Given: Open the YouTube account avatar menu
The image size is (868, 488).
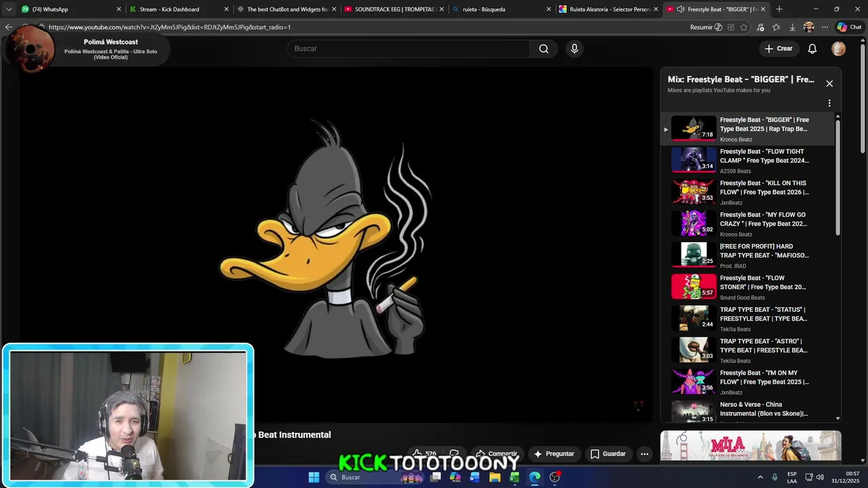Looking at the screenshot, I should click(839, 49).
